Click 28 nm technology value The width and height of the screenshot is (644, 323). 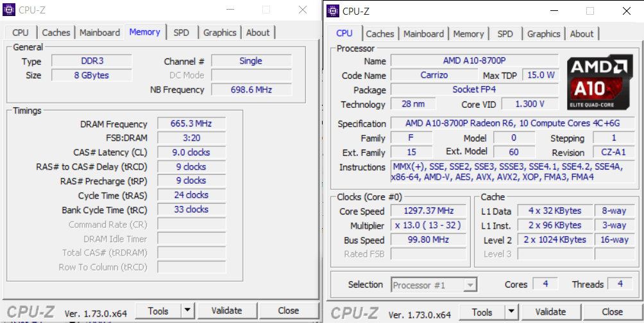coord(413,104)
